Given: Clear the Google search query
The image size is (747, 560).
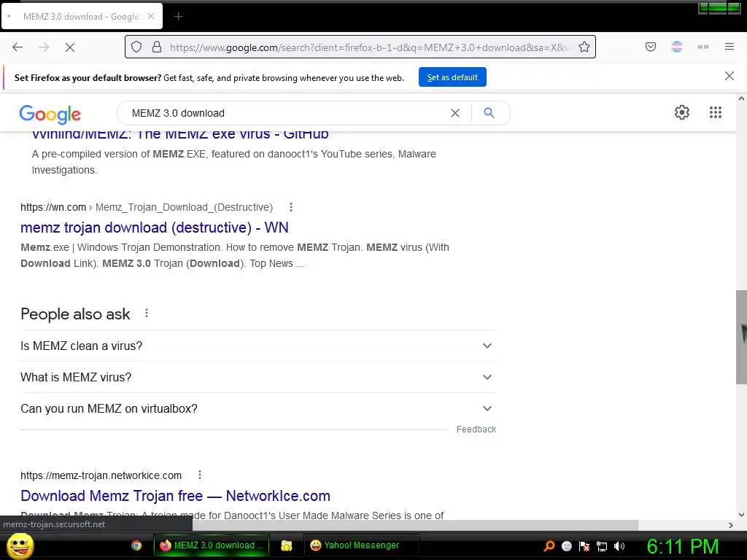Looking at the screenshot, I should pos(455,113).
